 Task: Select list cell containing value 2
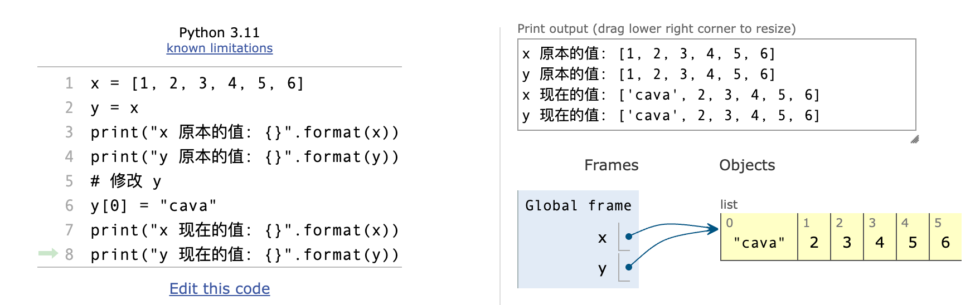814,237
